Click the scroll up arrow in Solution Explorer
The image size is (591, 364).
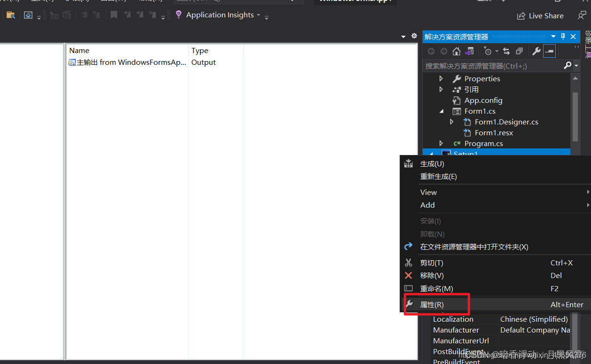(x=575, y=78)
